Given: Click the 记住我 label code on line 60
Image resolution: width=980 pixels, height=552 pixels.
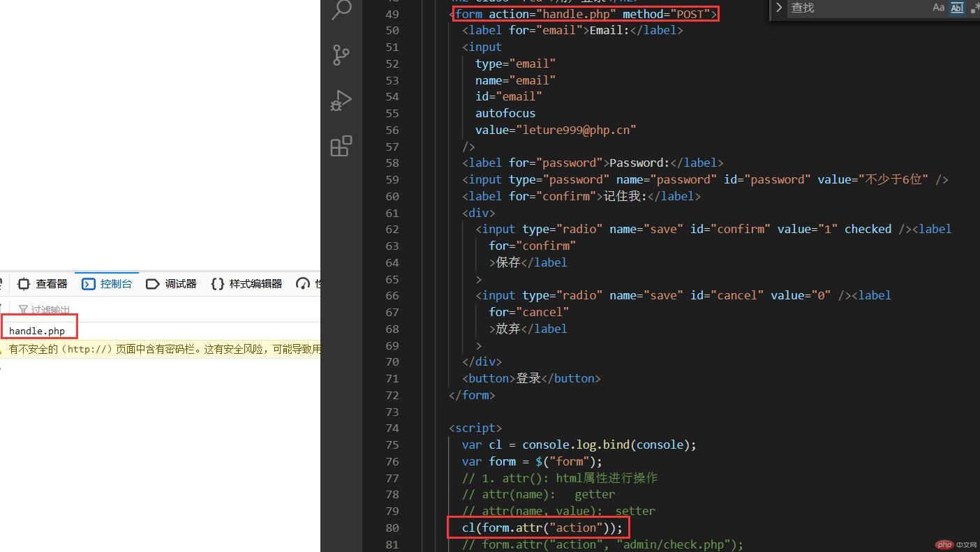Looking at the screenshot, I should (581, 196).
